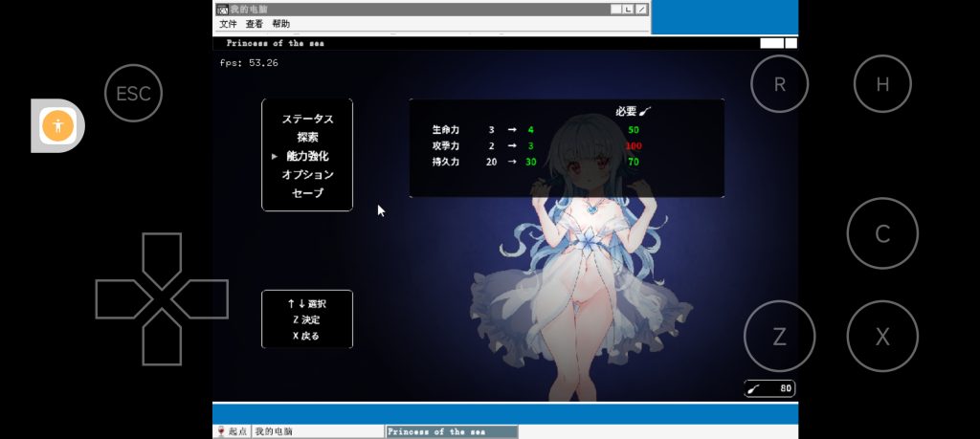Click the 生命力 new value 4

tap(530, 130)
